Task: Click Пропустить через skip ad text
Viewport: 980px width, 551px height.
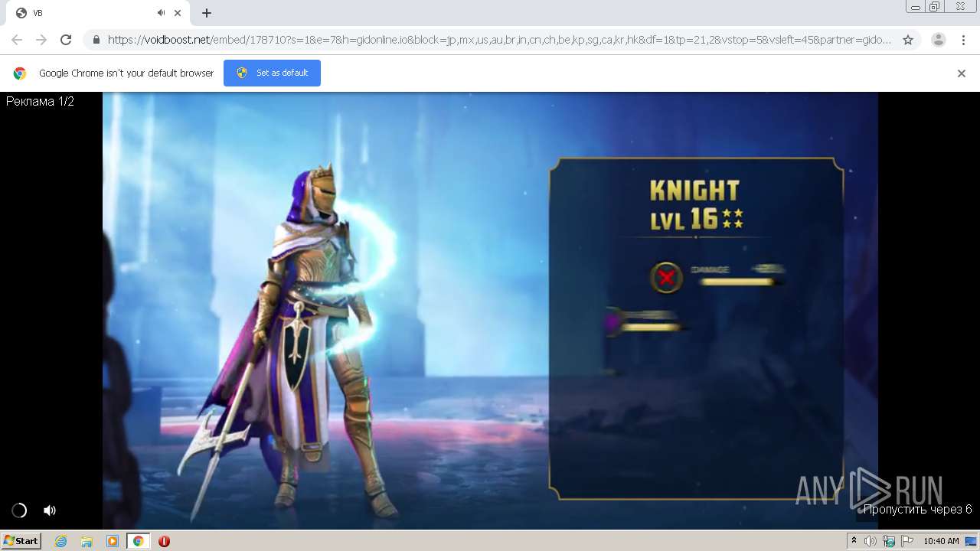Action: [x=918, y=510]
